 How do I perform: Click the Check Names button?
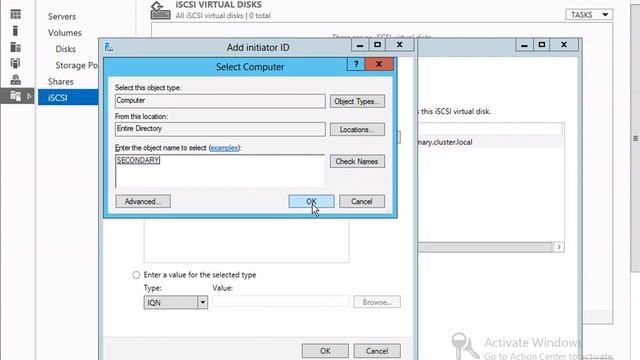tap(357, 161)
